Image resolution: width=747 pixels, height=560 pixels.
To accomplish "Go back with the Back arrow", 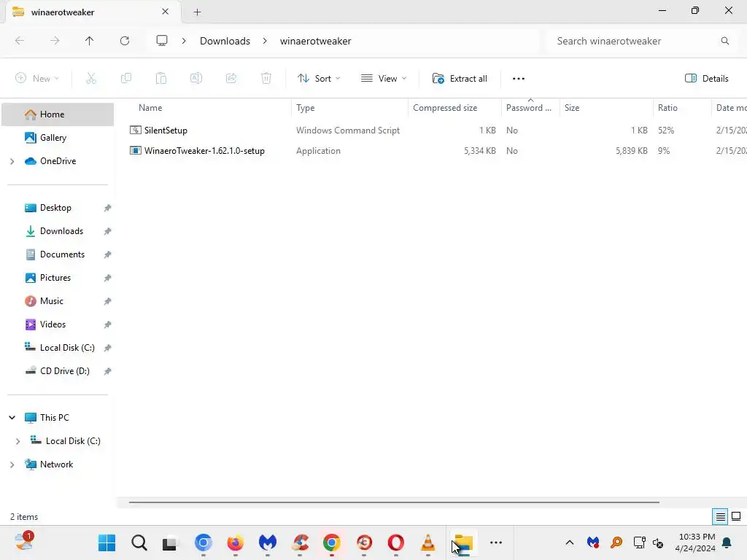I will coord(20,41).
